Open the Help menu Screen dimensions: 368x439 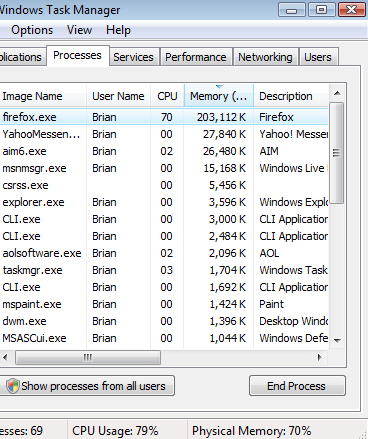118,30
